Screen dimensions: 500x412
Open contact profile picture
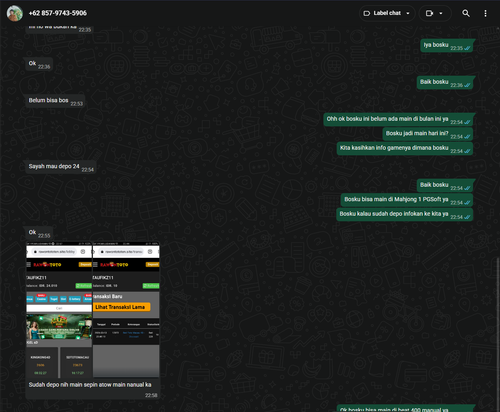coord(15,13)
